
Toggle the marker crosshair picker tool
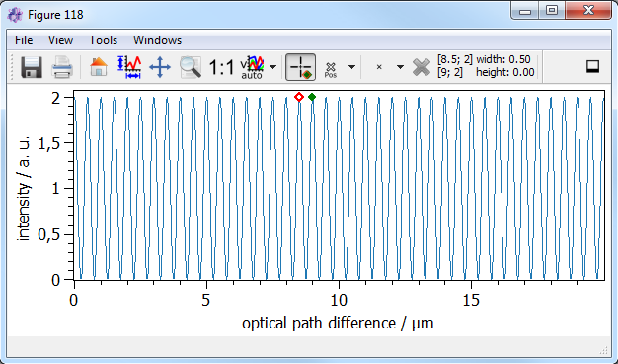point(300,67)
